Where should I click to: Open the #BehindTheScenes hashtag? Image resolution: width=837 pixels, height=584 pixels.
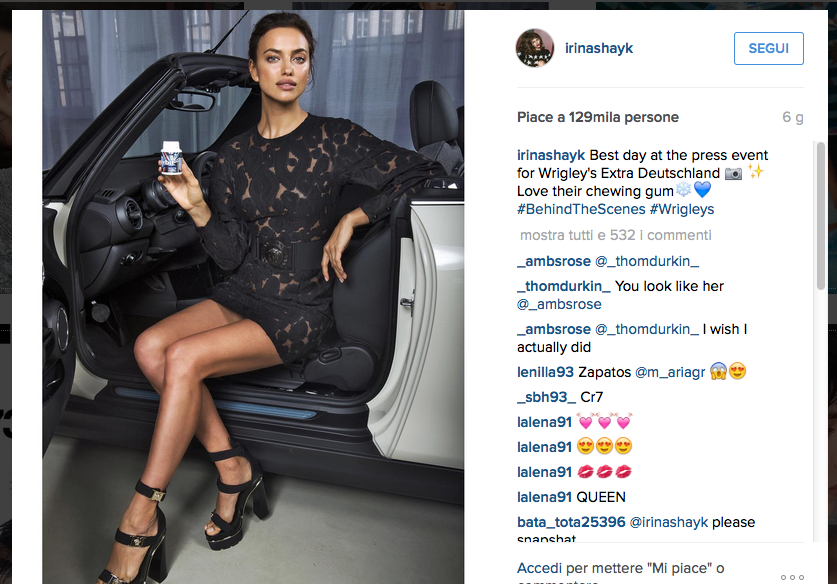[x=581, y=209]
